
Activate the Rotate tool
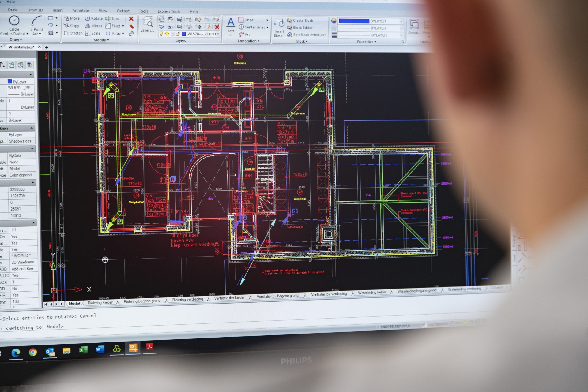point(94,18)
